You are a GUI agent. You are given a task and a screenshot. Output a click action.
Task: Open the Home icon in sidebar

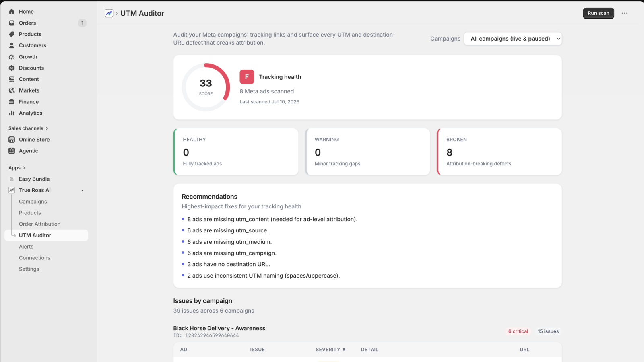tap(12, 12)
